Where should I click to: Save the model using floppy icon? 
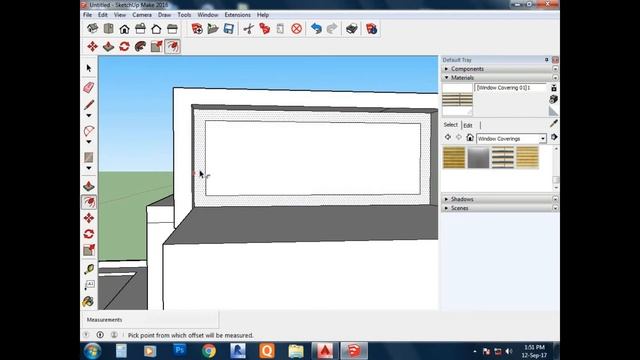(x=229, y=29)
